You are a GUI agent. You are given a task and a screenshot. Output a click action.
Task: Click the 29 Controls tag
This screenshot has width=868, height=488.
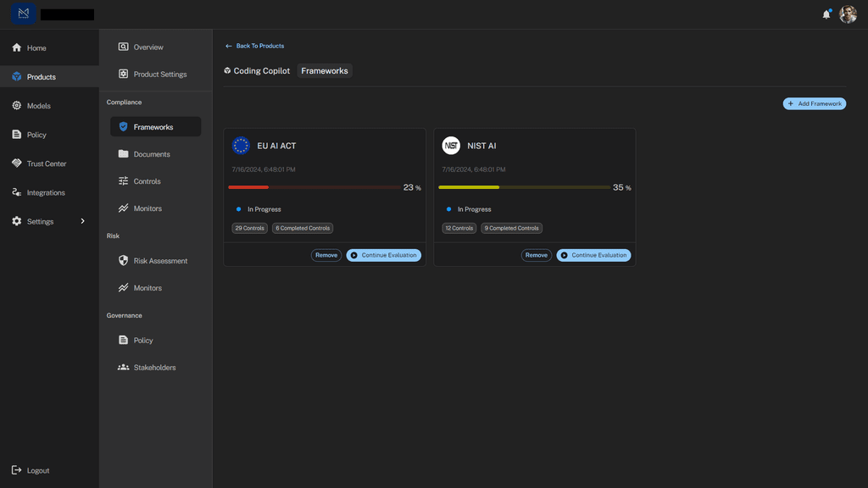point(250,228)
